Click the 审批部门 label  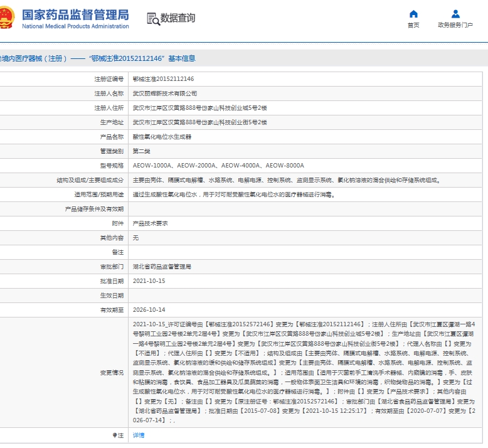[x=112, y=267]
